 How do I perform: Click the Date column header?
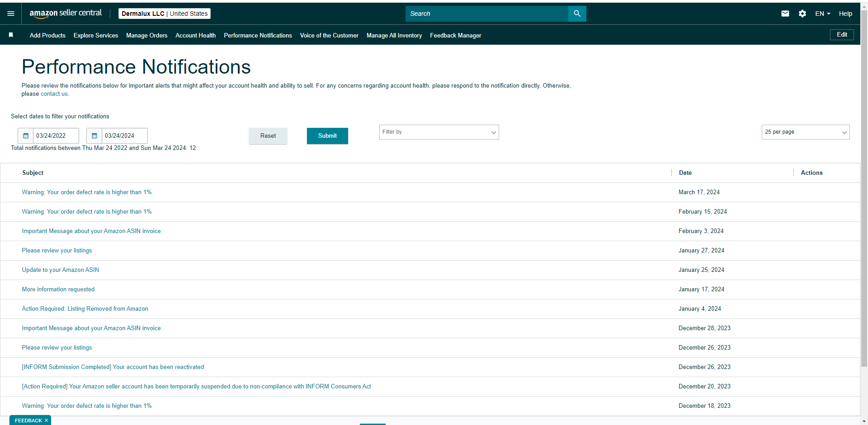685,173
